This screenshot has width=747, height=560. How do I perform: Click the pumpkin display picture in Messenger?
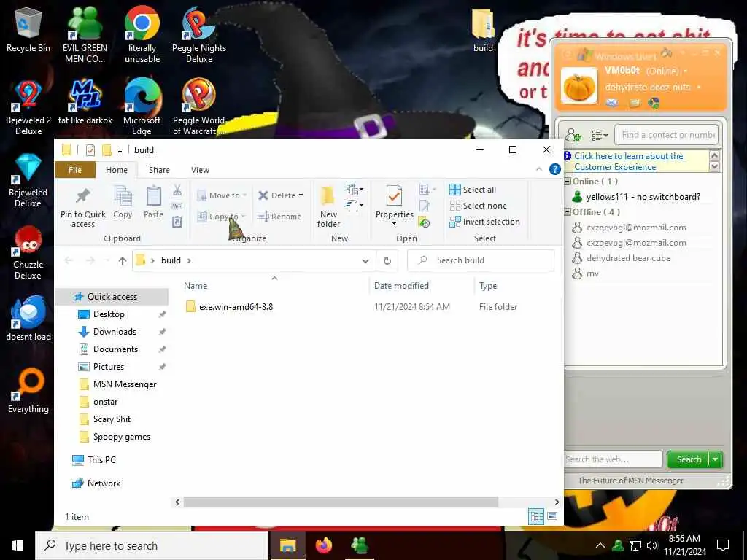[x=578, y=86]
